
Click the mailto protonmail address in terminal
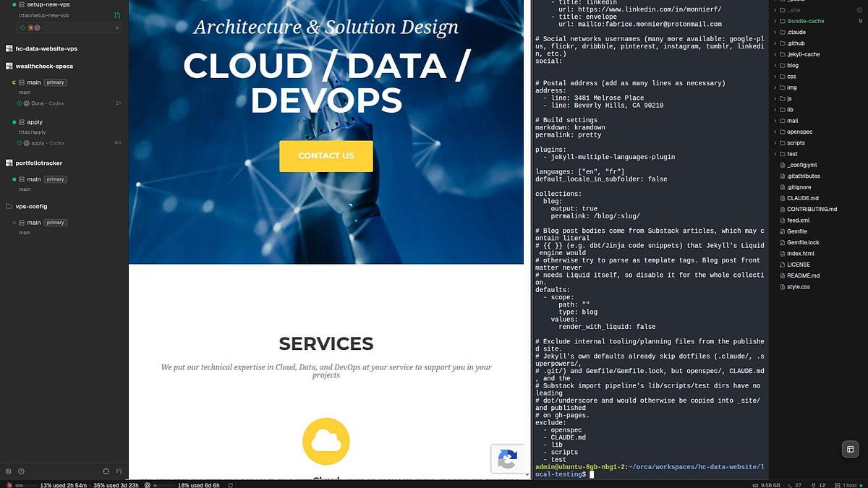coord(650,24)
